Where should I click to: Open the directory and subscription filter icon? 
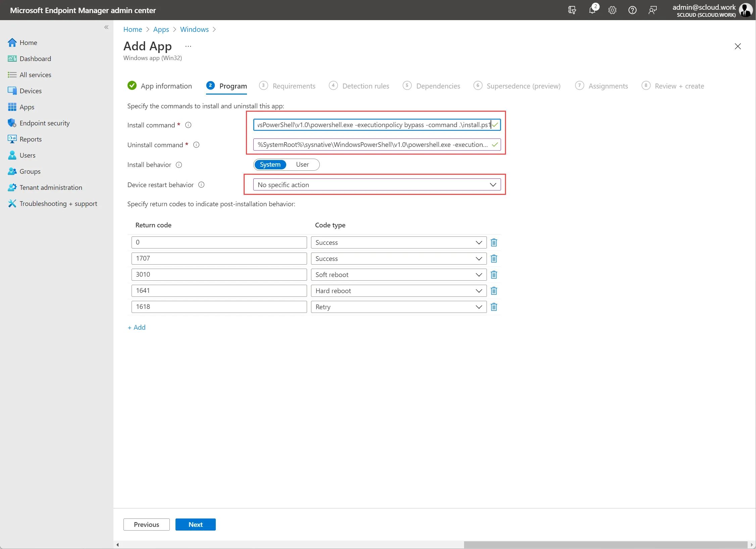coord(572,10)
